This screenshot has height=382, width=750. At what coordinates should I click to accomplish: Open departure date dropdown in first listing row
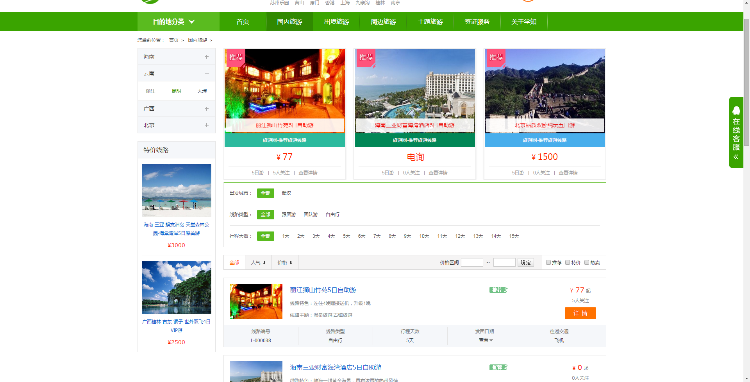click(485, 340)
